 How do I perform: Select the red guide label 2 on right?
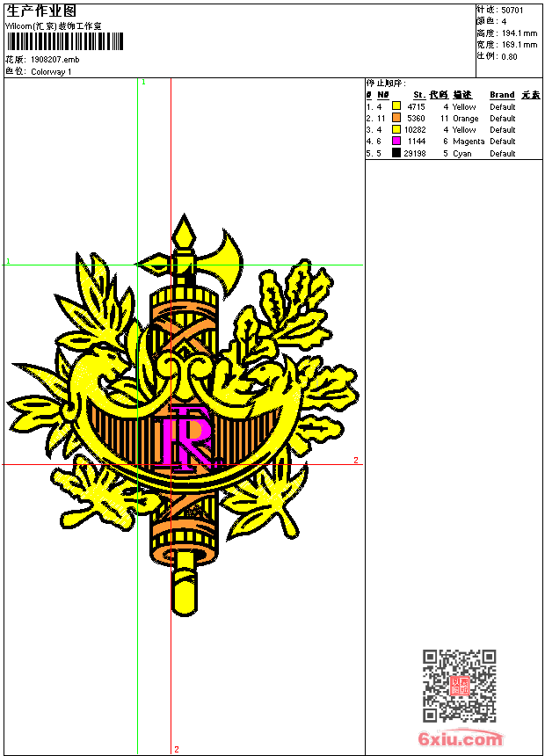click(356, 460)
